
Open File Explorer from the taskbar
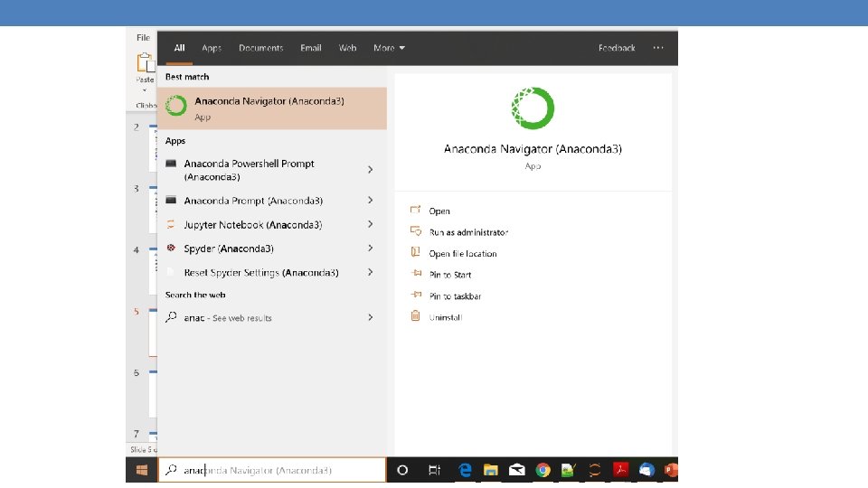point(490,470)
